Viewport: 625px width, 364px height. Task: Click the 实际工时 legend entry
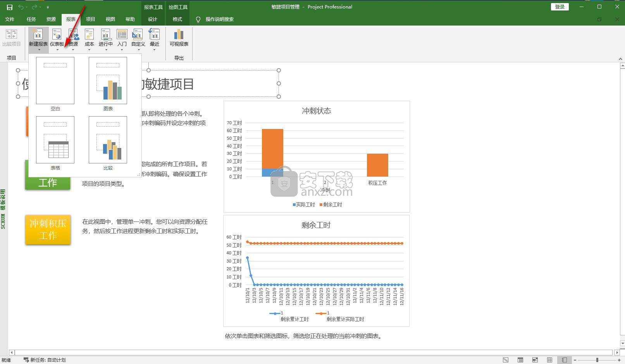click(x=304, y=205)
